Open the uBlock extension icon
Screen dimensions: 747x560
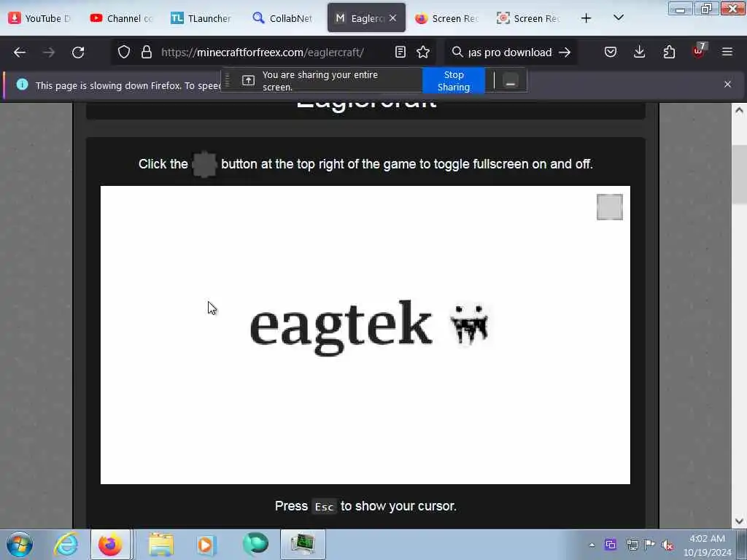700,51
